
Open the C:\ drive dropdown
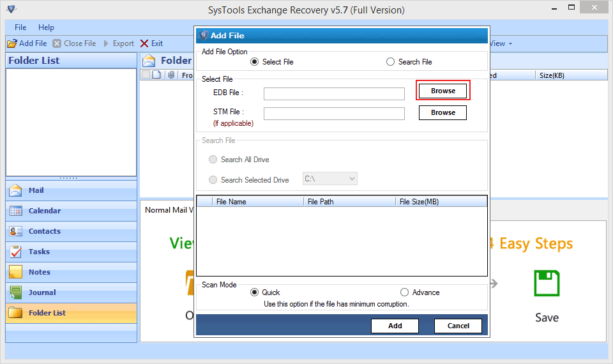(x=330, y=179)
